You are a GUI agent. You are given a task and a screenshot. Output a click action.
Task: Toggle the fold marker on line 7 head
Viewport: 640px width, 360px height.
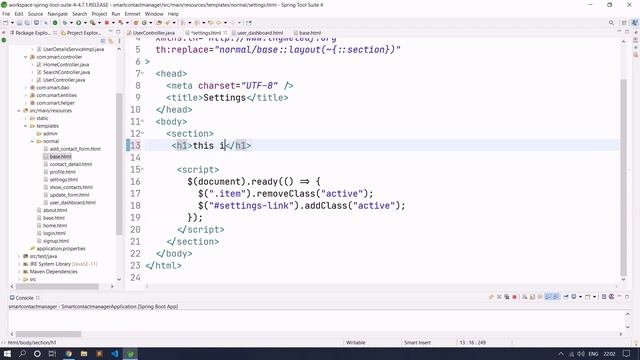point(142,73)
